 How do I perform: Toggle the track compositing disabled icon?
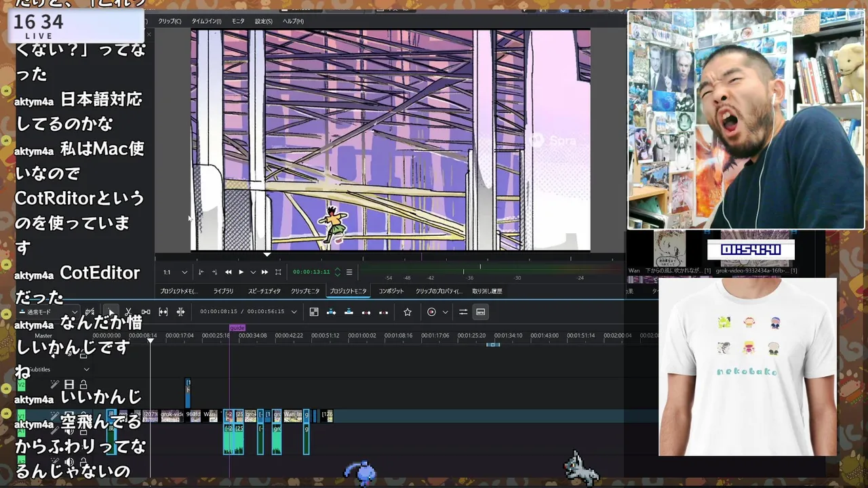90,312
